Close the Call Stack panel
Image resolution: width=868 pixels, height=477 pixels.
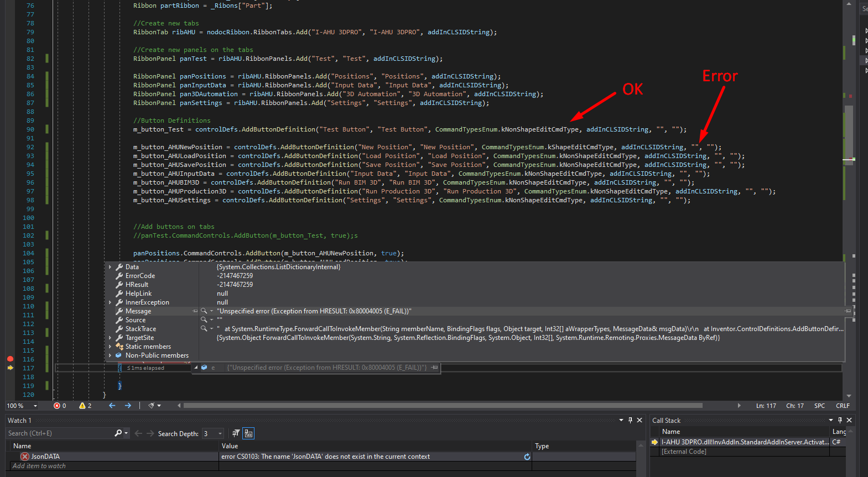pyautogui.click(x=849, y=420)
